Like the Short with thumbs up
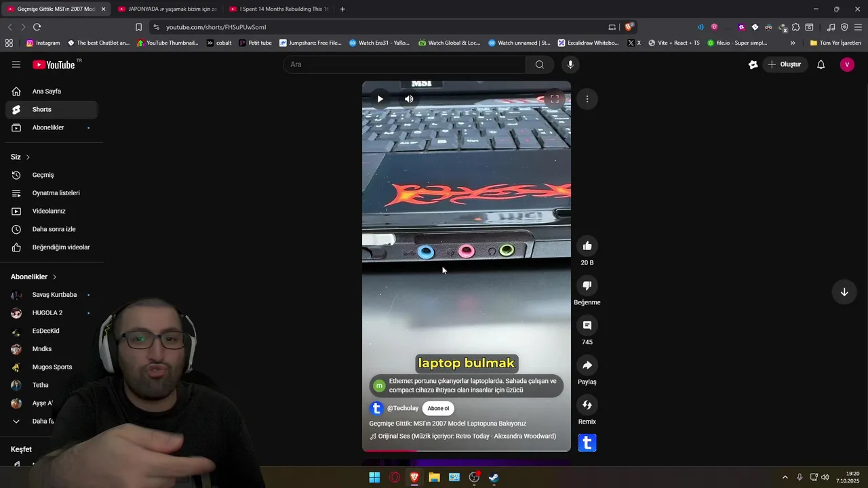This screenshot has width=868, height=488. tap(587, 246)
